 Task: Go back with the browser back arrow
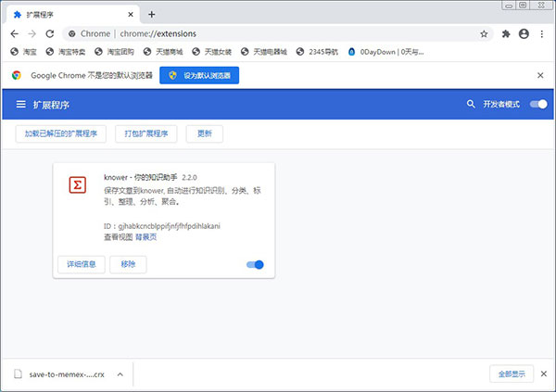pyautogui.click(x=15, y=33)
